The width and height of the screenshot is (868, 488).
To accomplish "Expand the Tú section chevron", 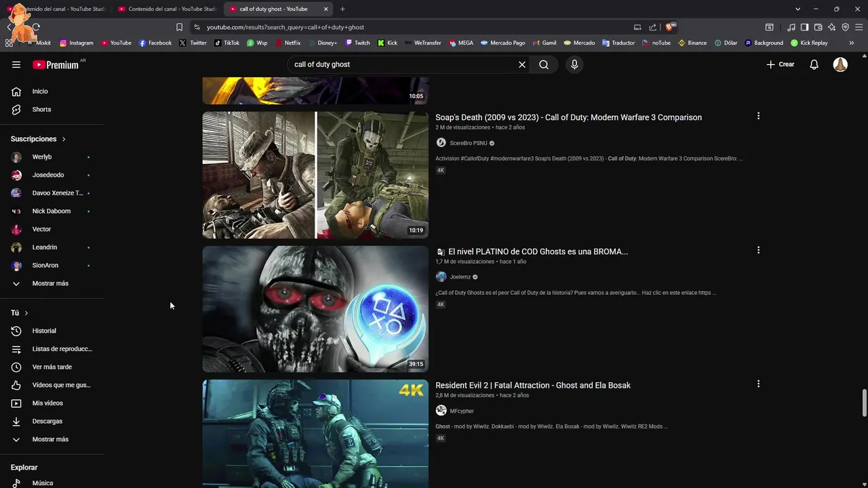I will coord(26,313).
